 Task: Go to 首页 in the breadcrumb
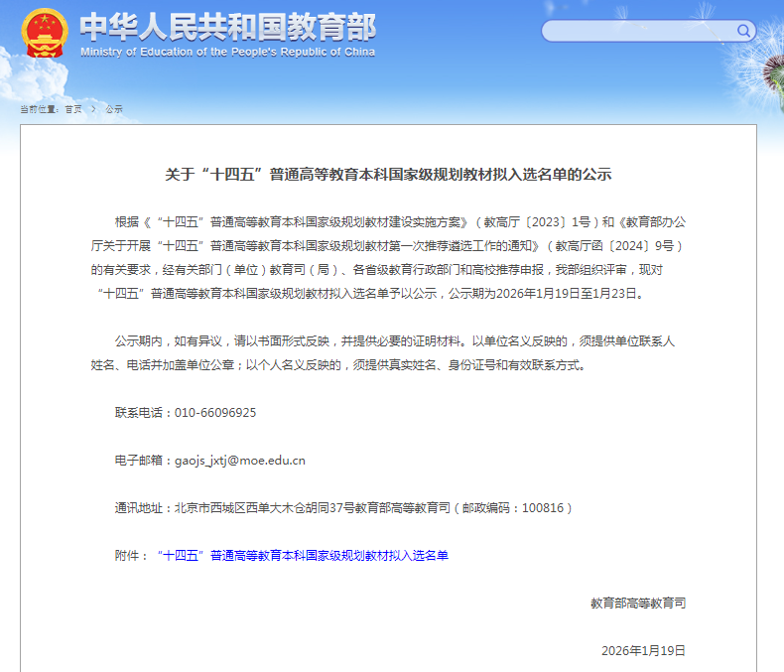pos(73,109)
